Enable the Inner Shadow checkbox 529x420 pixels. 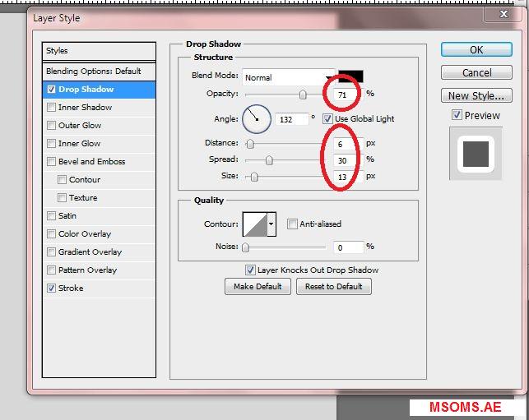click(x=52, y=108)
